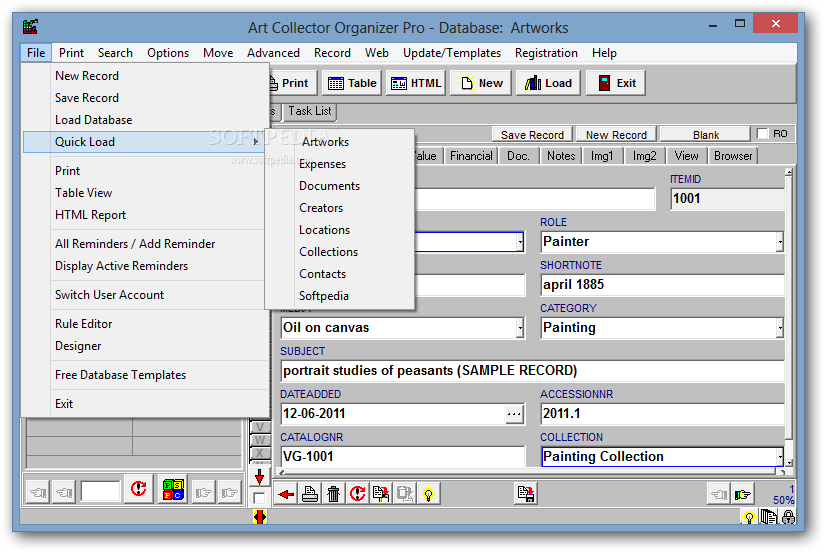The image size is (825, 552).
Task: Click the Print toolbar button with printer icon
Action: pyautogui.click(x=293, y=83)
